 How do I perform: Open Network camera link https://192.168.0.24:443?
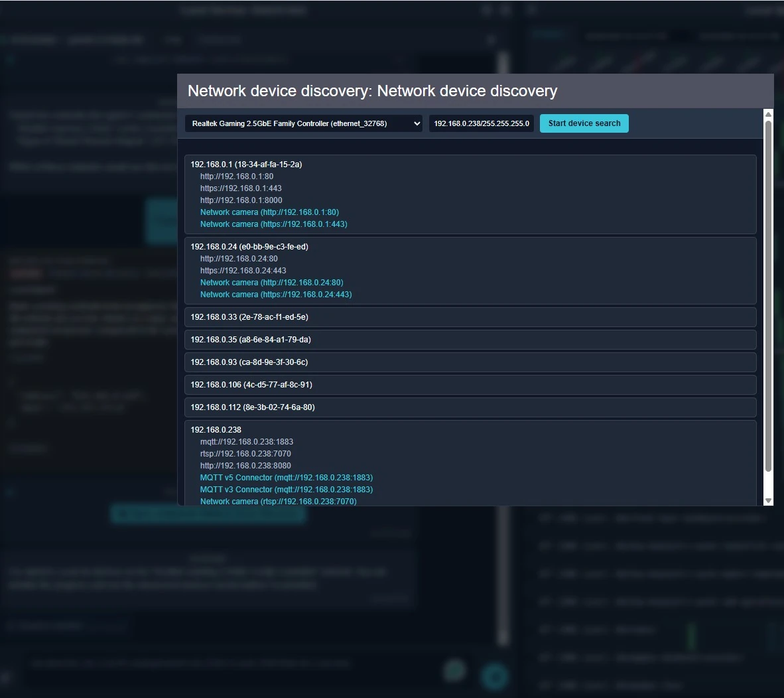pos(276,295)
